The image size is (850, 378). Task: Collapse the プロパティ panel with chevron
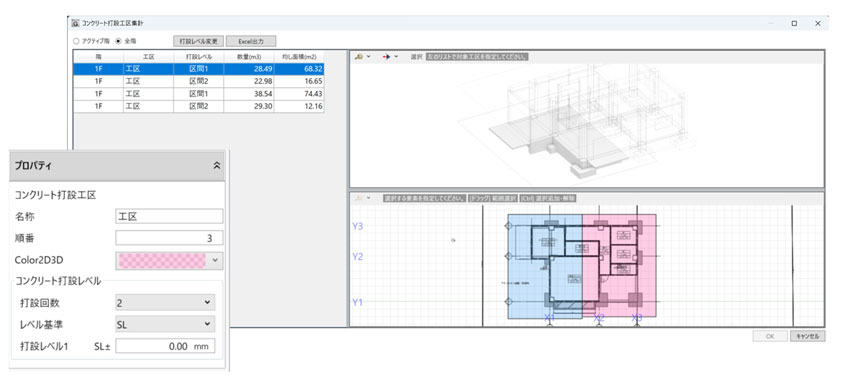tap(217, 166)
